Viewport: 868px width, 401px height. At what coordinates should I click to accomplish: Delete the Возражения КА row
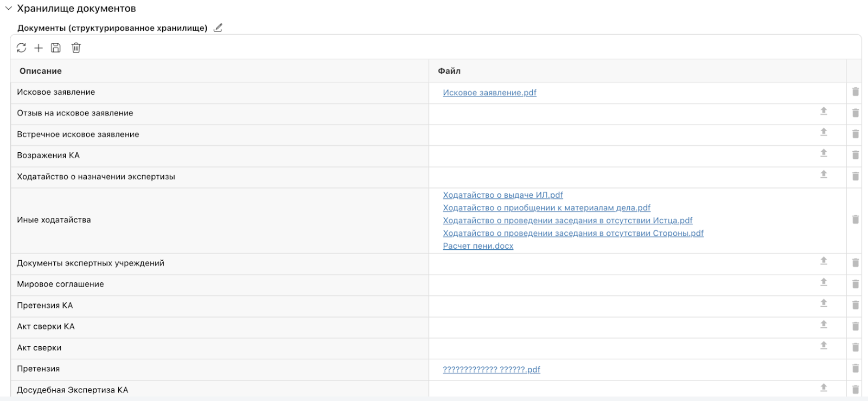(x=856, y=155)
